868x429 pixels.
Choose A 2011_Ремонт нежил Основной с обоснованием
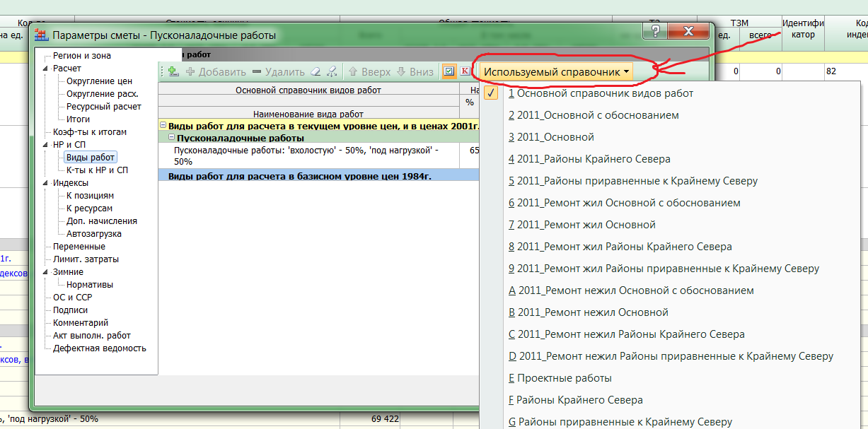631,290
